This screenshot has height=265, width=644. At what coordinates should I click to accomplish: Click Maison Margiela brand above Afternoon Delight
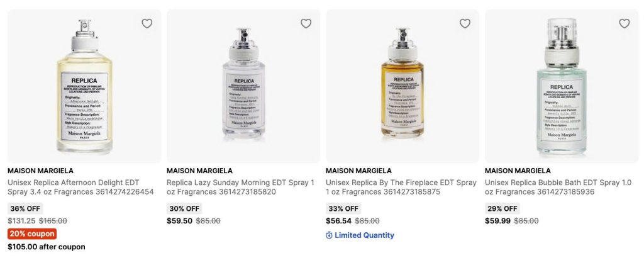[x=40, y=171]
